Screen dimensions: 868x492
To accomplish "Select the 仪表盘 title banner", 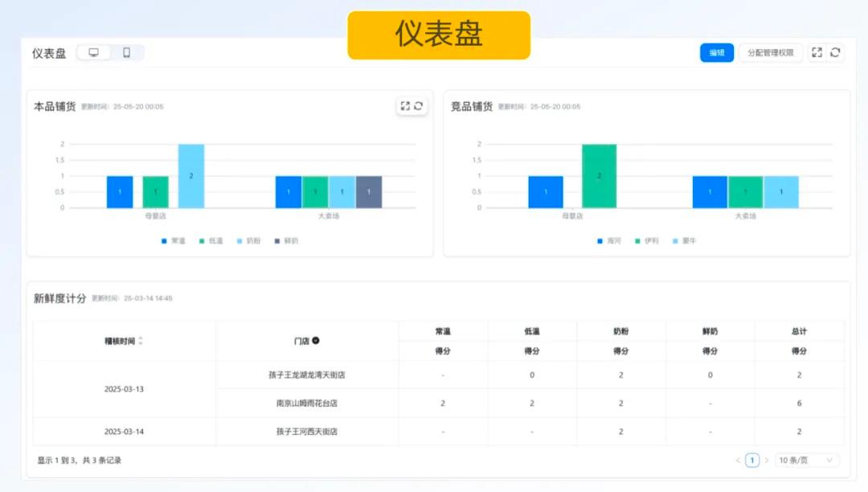I will tap(437, 34).
